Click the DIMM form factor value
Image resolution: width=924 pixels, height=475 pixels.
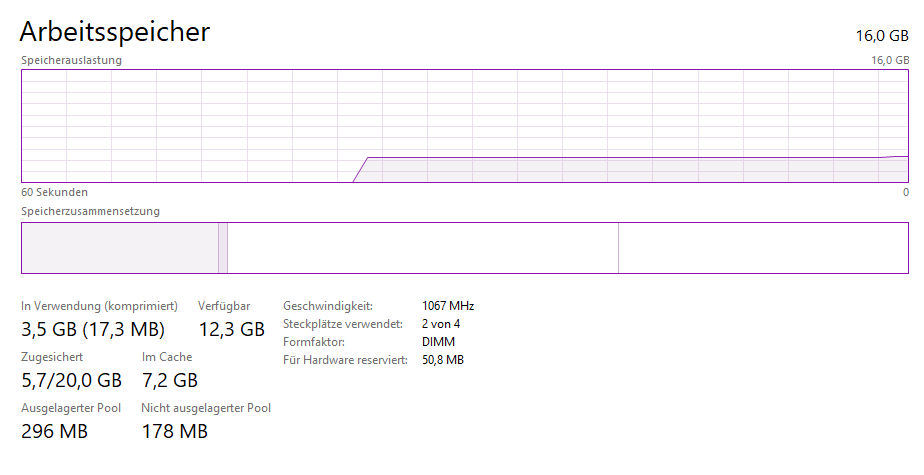click(x=439, y=342)
